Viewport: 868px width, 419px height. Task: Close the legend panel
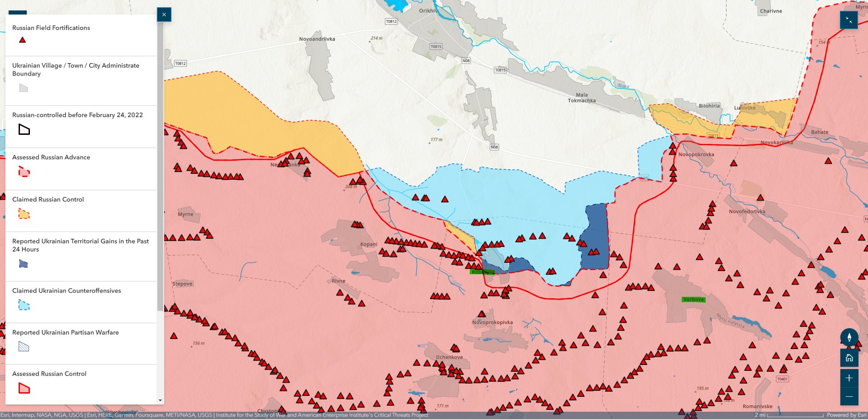(x=164, y=15)
